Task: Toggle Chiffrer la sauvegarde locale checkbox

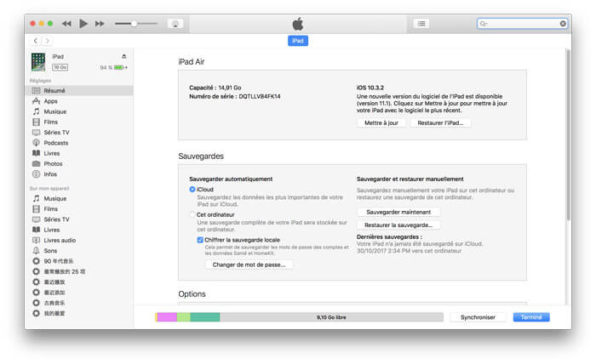Action: [200, 240]
